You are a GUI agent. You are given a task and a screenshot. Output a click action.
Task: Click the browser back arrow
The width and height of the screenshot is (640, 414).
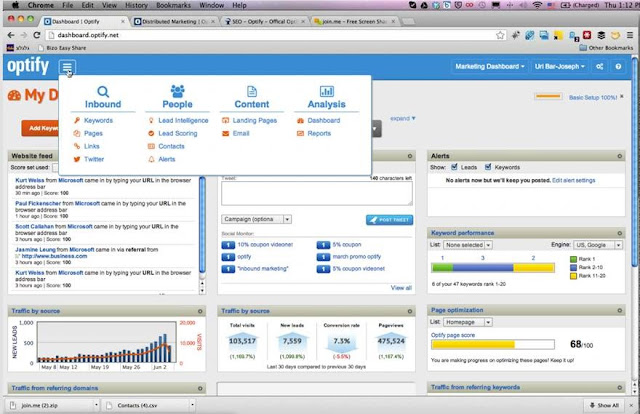click(11, 35)
